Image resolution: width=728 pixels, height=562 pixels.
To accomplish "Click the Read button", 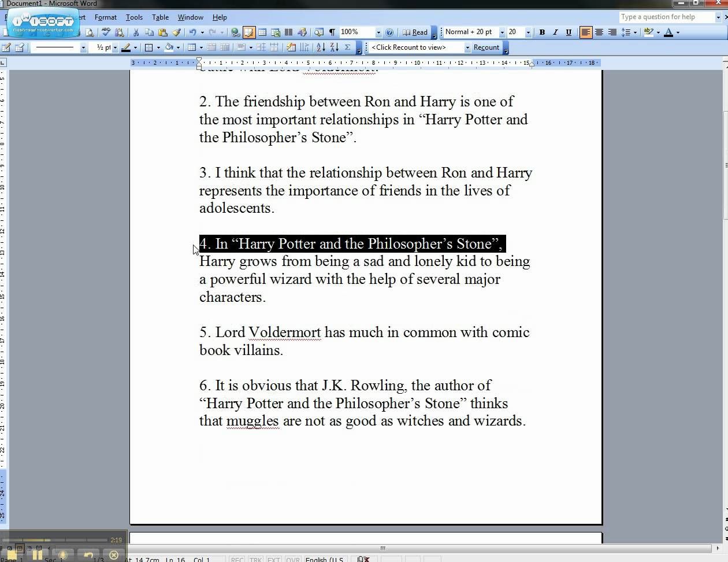I will (x=415, y=32).
